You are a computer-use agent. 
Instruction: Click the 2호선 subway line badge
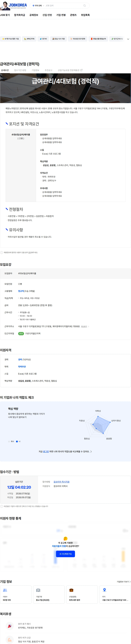coord(21,334)
